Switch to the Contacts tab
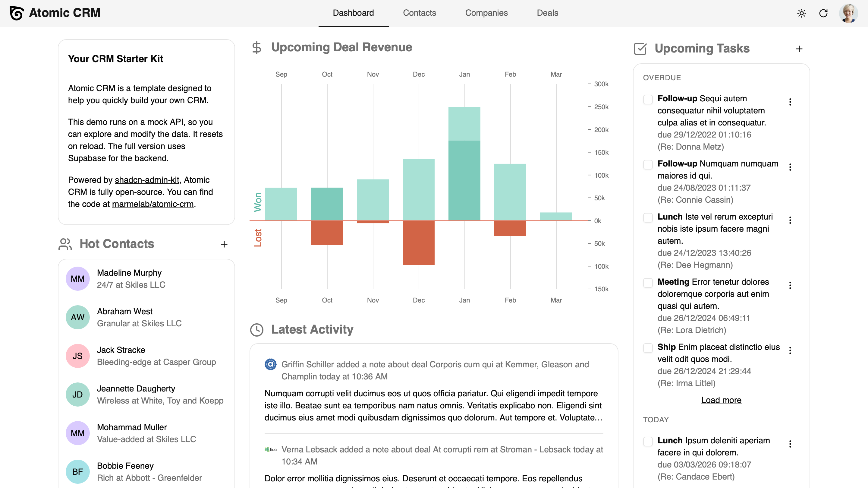 pyautogui.click(x=420, y=13)
